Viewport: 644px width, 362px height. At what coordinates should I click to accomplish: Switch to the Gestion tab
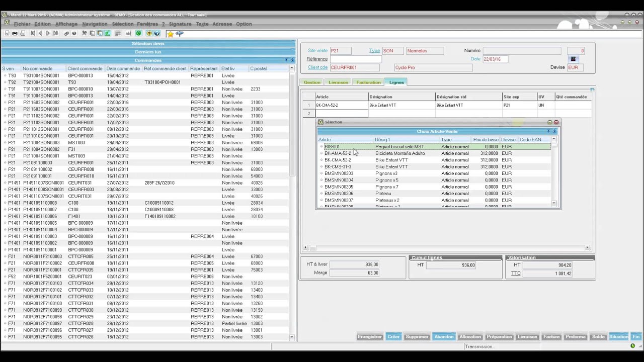[312, 82]
